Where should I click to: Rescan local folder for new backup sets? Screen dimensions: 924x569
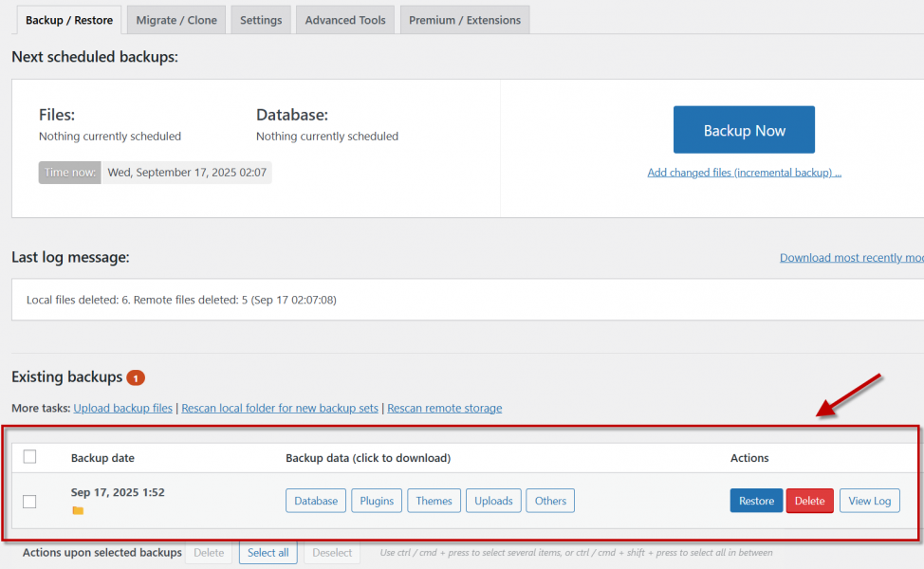pyautogui.click(x=280, y=408)
